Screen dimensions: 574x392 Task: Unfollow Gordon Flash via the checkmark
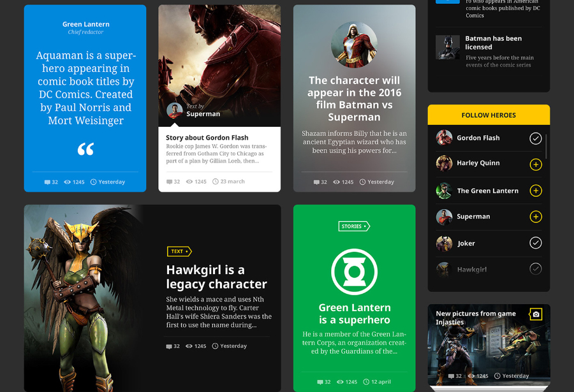point(536,138)
